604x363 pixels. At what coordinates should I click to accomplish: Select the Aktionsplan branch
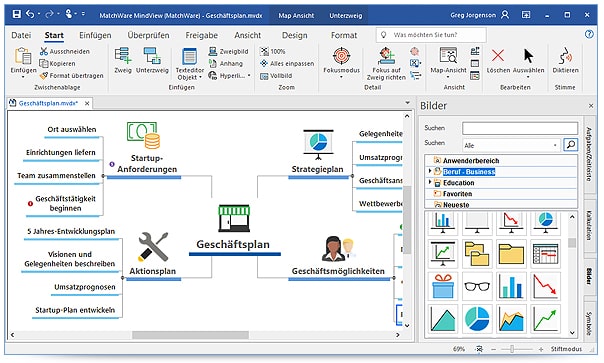[153, 271]
